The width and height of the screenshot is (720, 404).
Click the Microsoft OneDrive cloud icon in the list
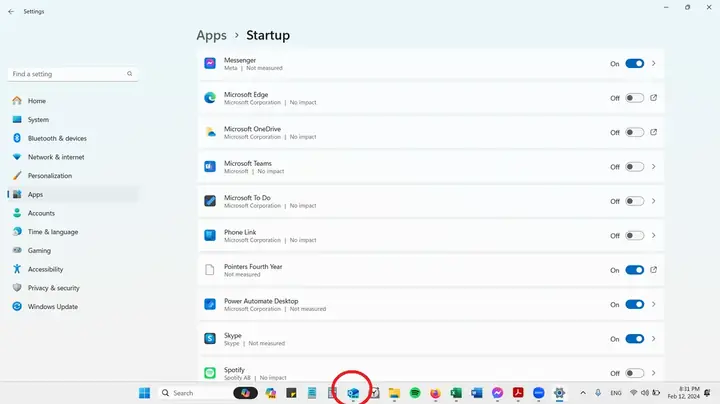pos(210,132)
